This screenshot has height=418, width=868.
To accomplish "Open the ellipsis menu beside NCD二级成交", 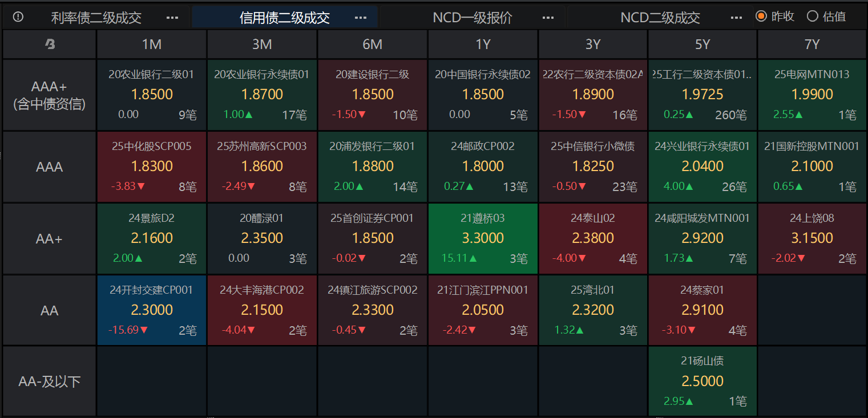I will click(x=736, y=18).
